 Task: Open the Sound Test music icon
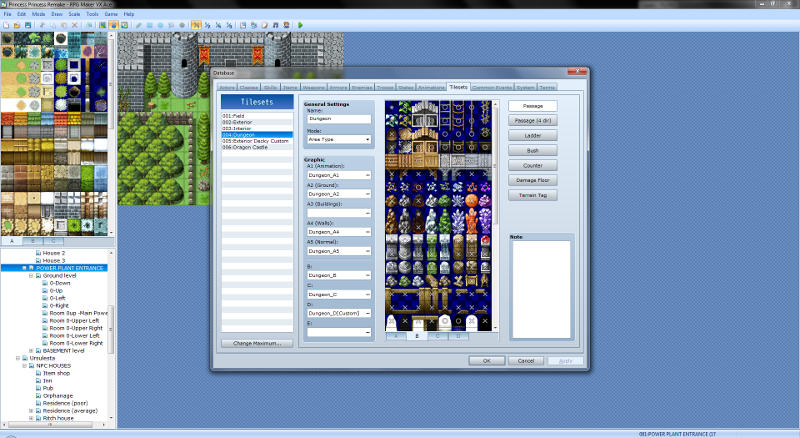(276, 25)
